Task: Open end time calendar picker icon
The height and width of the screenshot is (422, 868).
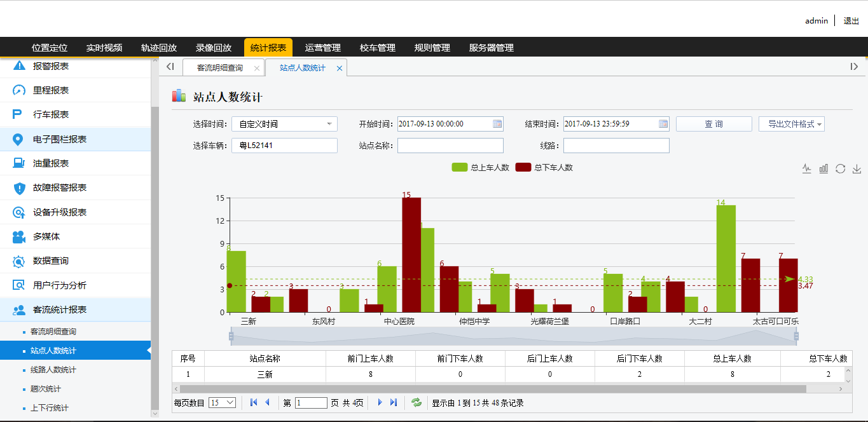Action: point(663,124)
